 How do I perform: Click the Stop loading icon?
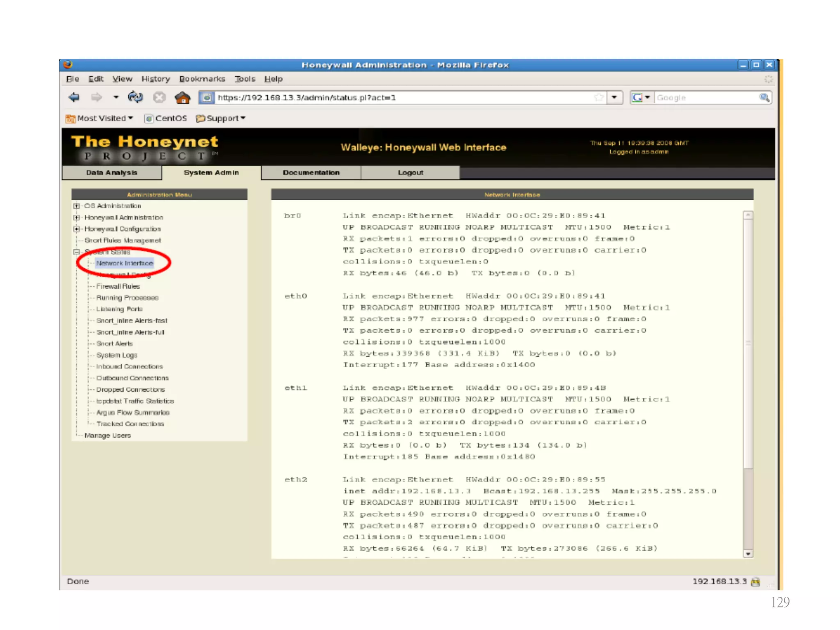[x=159, y=98]
